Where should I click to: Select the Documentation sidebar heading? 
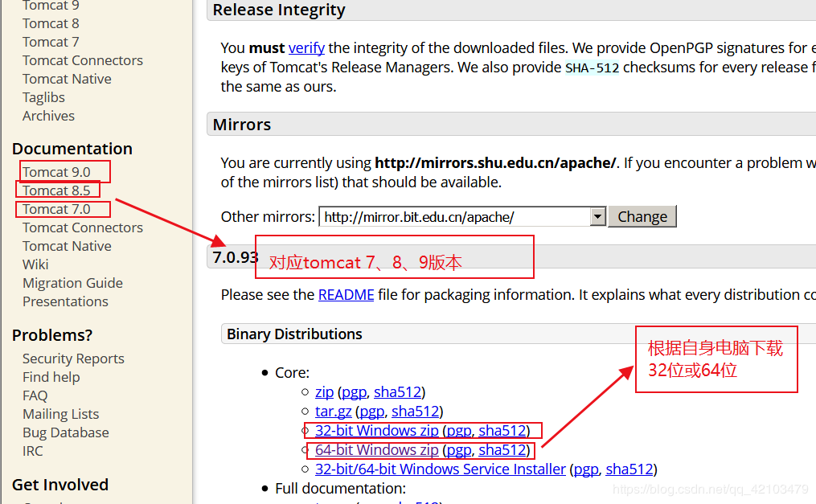coord(72,149)
